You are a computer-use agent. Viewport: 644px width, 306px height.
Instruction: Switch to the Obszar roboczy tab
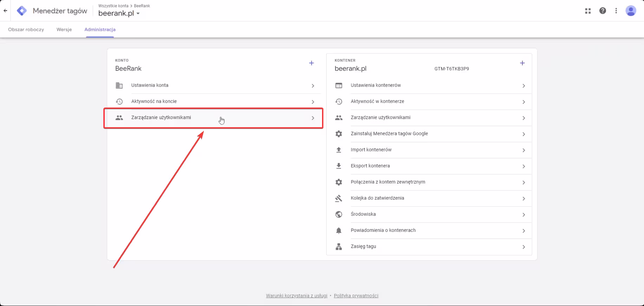(26, 30)
